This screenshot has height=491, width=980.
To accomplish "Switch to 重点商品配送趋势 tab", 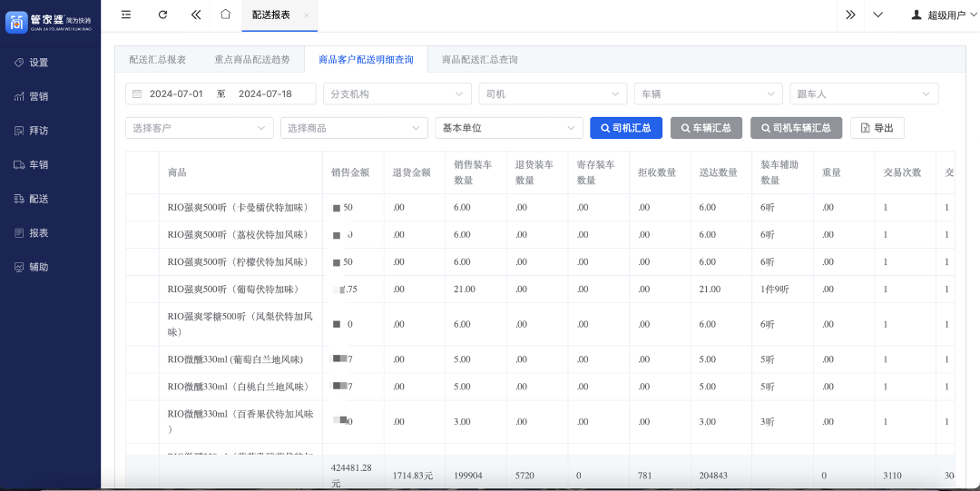I will (x=252, y=60).
